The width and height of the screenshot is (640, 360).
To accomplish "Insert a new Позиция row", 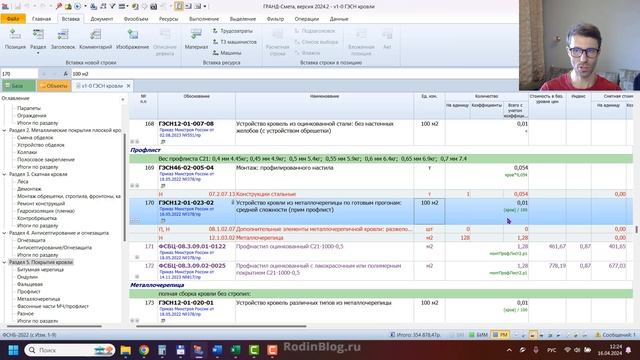I will 15,40.
